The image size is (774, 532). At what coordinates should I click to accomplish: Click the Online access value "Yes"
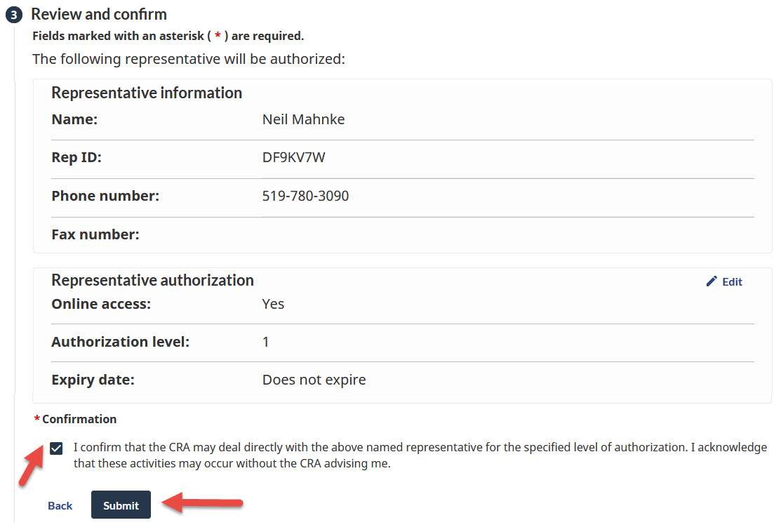273,304
